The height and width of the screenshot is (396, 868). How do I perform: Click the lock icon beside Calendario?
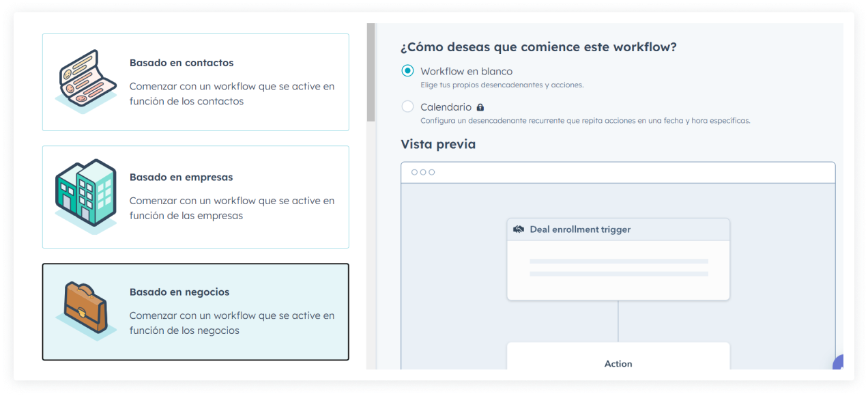point(480,107)
